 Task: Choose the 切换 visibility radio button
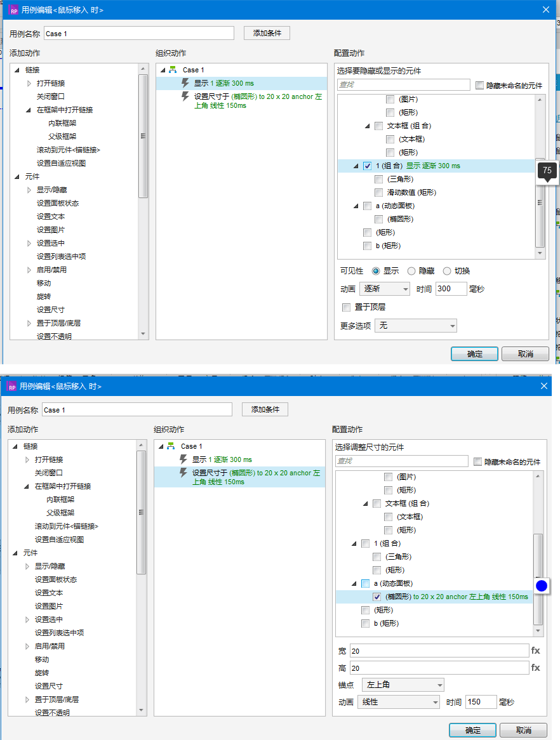(447, 271)
